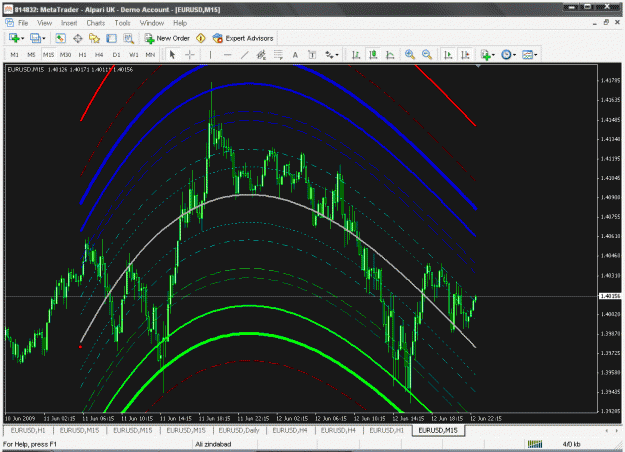Switch timeframe to M30
This screenshot has height=452, width=625.
pos(65,55)
